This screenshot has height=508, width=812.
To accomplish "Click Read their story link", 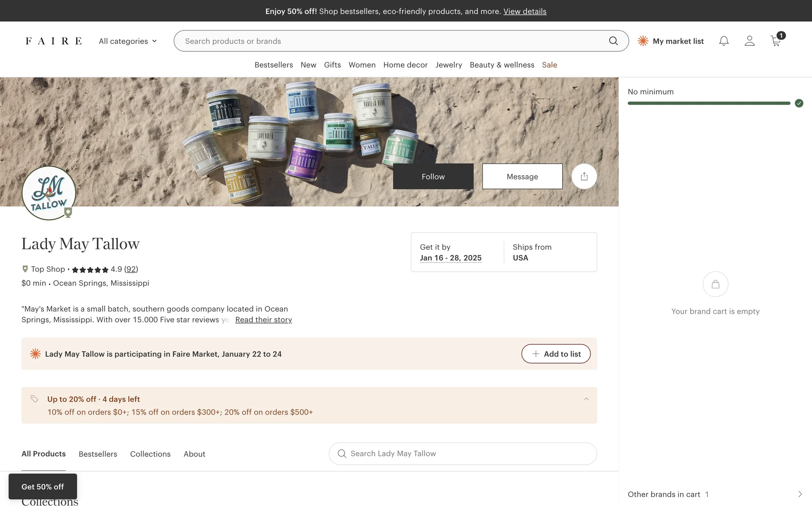I will (263, 320).
